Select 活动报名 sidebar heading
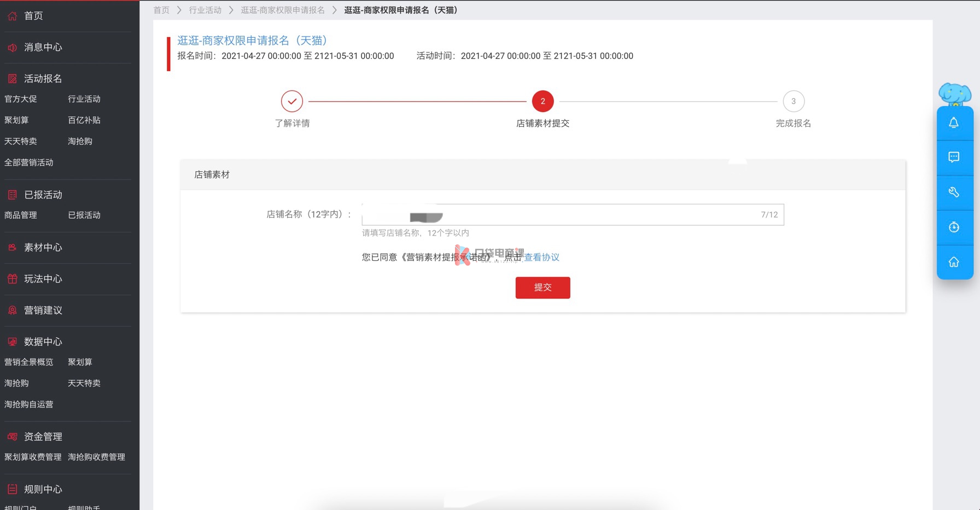Screen dimensions: 980x510 pos(43,79)
